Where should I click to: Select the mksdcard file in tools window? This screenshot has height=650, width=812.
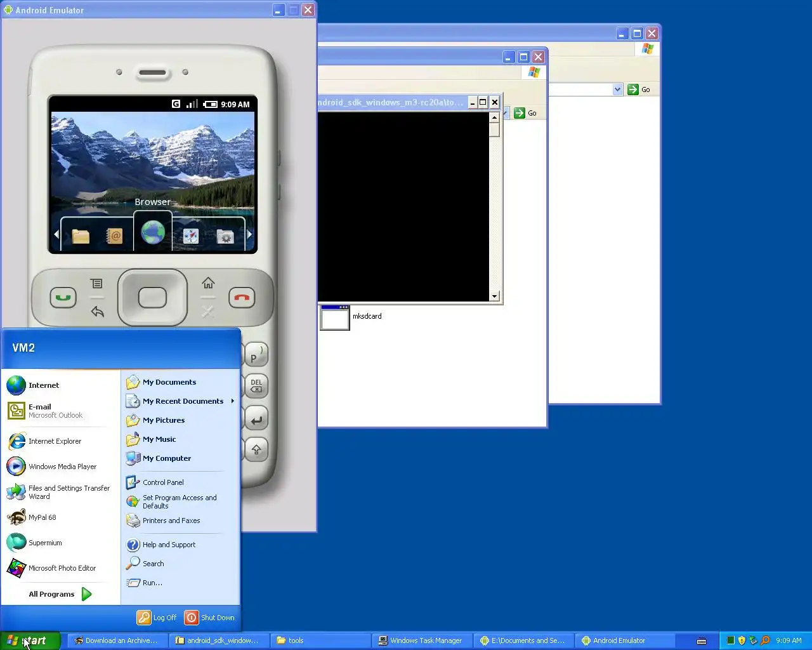[x=352, y=317]
